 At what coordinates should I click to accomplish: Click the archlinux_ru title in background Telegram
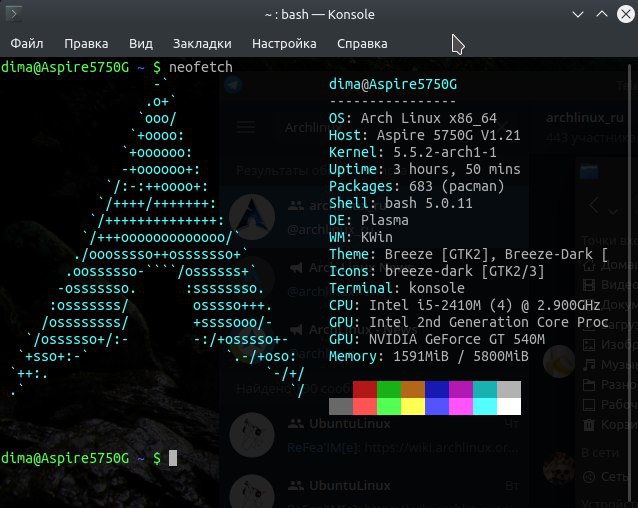[x=585, y=118]
